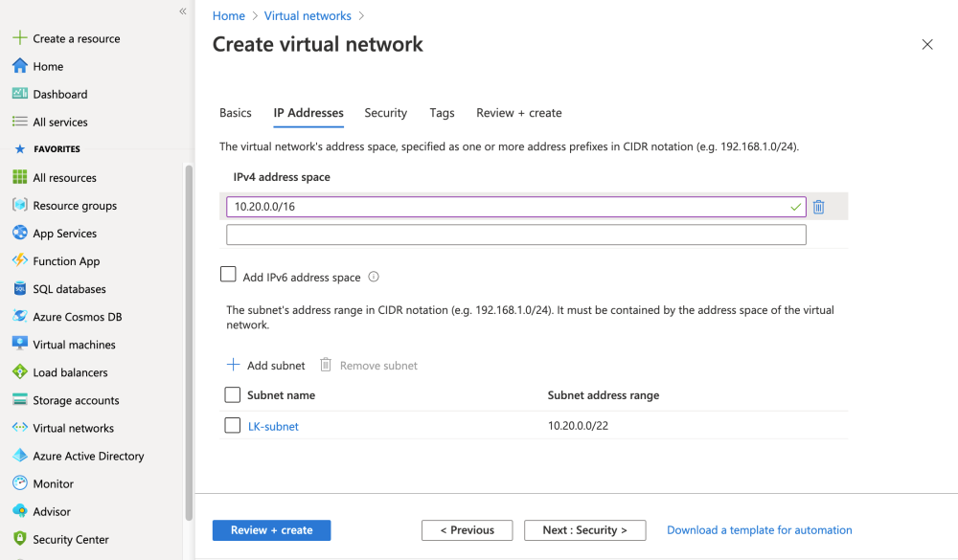
Task: Click the Next : Security button
Action: [x=584, y=530]
